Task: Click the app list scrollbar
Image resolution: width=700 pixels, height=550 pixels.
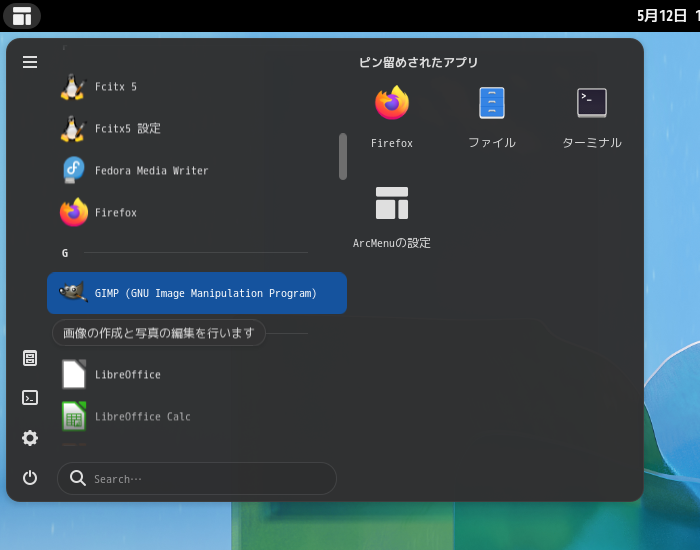Action: click(343, 156)
